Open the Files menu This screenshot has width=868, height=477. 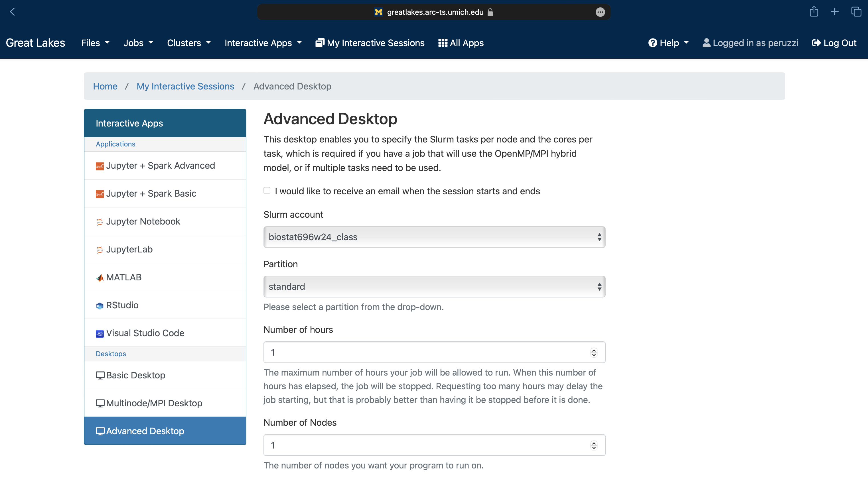point(95,43)
